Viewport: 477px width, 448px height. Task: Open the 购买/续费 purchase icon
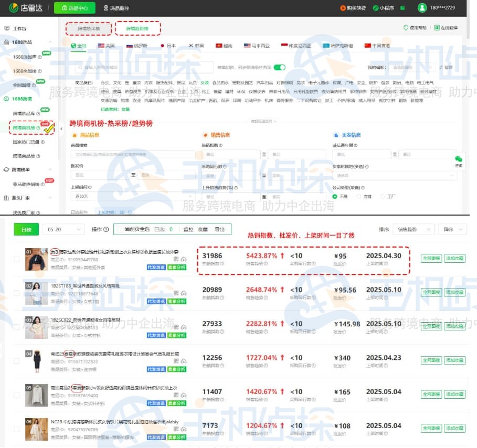coord(343,8)
